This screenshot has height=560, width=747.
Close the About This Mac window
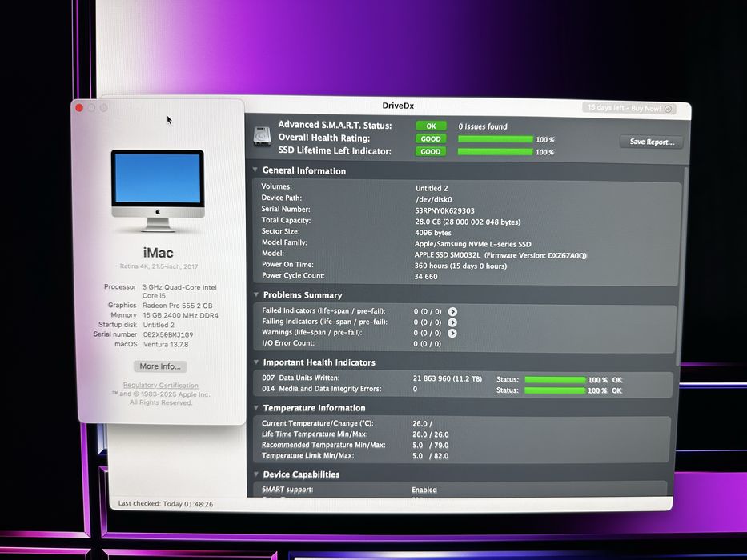click(79, 108)
